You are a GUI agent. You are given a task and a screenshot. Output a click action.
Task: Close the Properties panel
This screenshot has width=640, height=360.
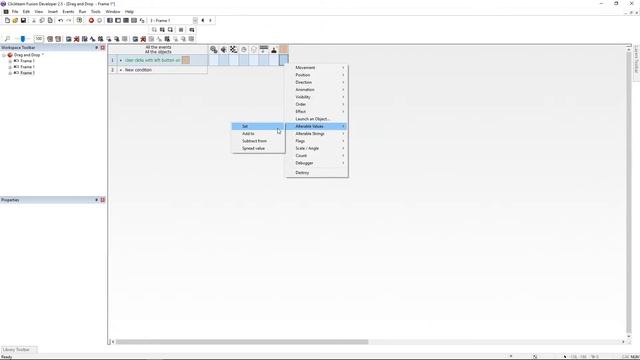[x=103, y=200]
